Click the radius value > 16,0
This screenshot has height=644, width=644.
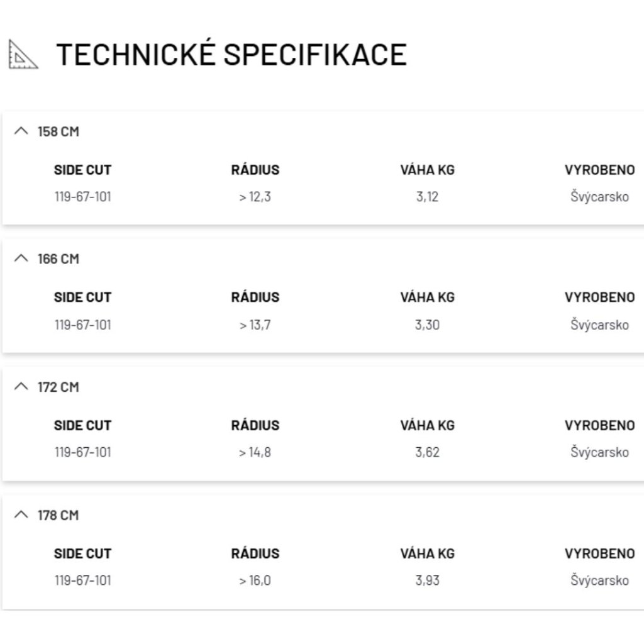point(255,580)
